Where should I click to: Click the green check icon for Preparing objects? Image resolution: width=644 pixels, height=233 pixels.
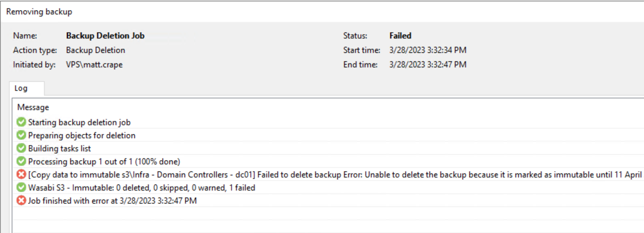pos(21,135)
